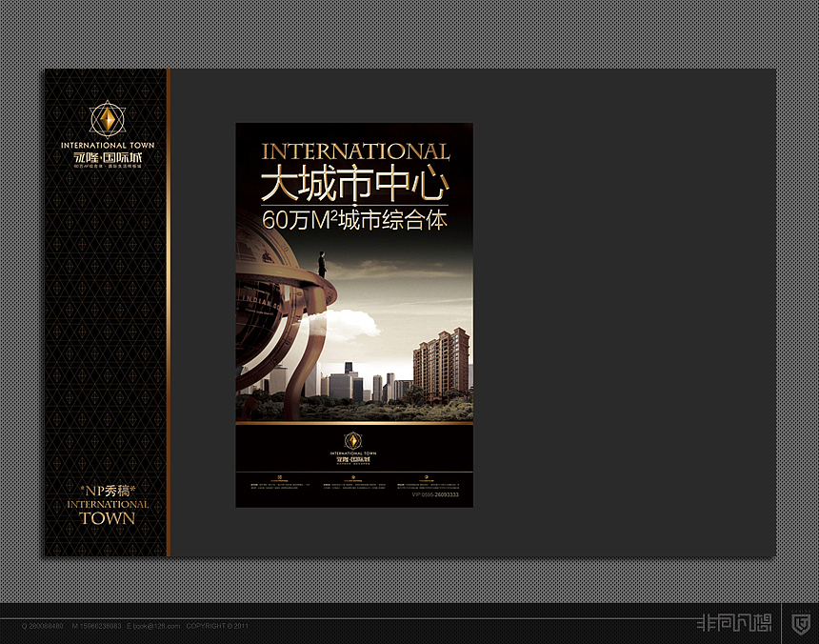
Task: Click the sidebar text 'INTERNATIONAL TOWN' under the emblem
Action: point(108,145)
